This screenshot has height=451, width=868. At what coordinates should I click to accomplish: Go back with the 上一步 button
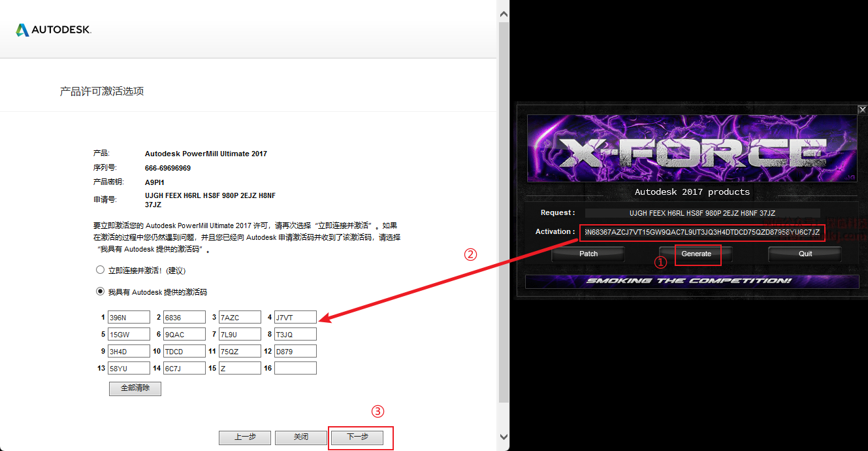(244, 437)
